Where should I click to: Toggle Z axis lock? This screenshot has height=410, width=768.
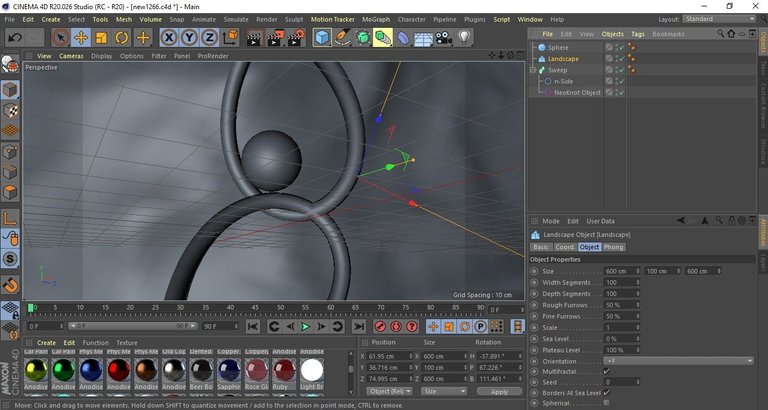tap(210, 38)
